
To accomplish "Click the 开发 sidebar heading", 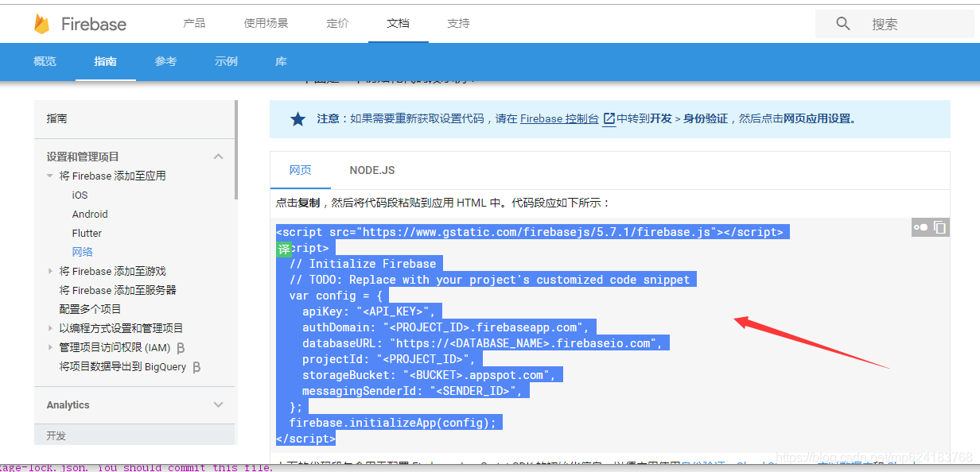I will click(56, 436).
